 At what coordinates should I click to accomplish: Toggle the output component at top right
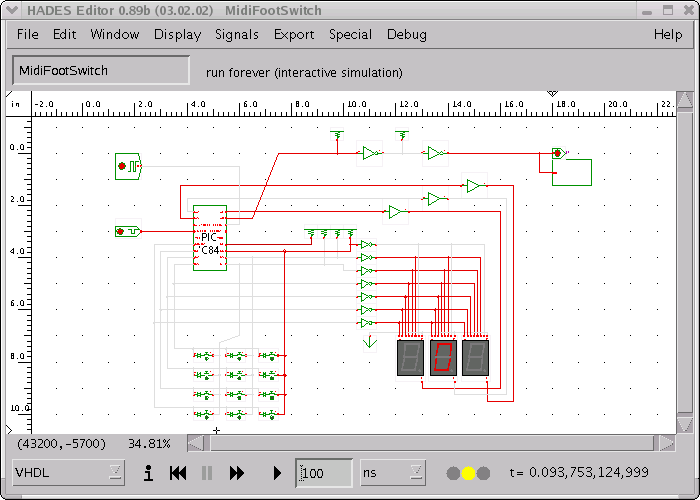tap(558, 154)
